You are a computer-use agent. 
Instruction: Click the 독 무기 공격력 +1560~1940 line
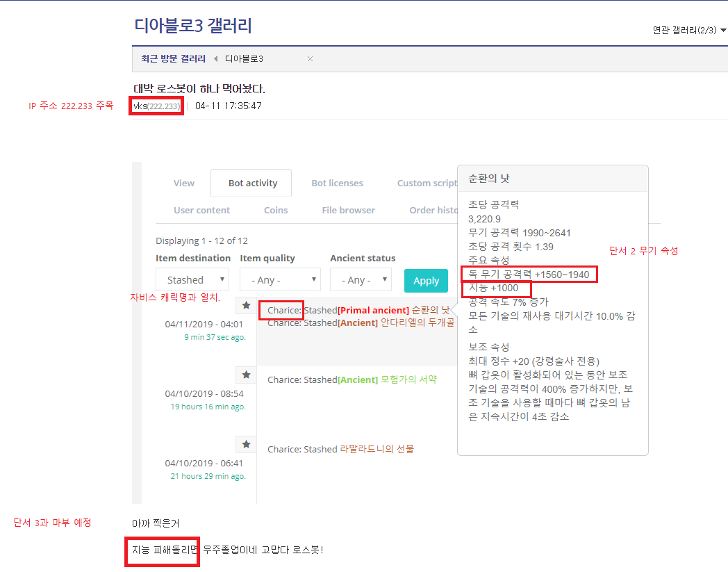pyautogui.click(x=529, y=275)
